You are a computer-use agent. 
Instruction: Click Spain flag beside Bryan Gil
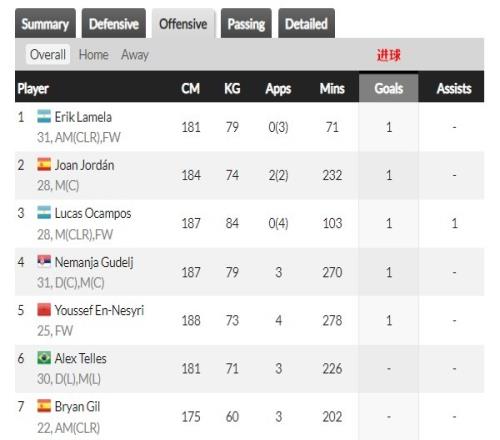[x=44, y=406]
